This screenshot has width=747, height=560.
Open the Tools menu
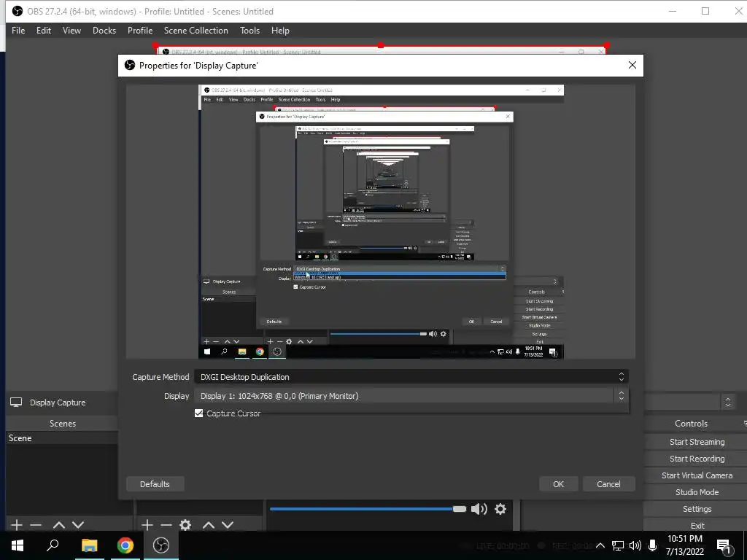249,31
